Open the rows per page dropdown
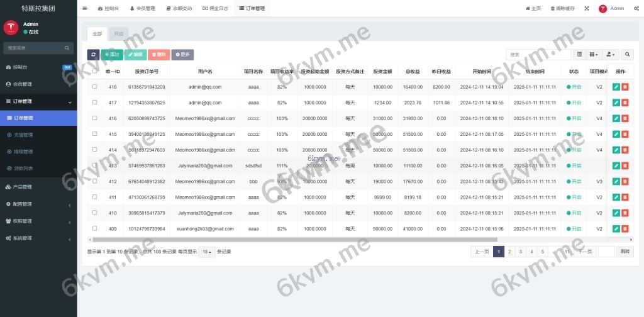The image size is (644, 317). click(x=206, y=252)
